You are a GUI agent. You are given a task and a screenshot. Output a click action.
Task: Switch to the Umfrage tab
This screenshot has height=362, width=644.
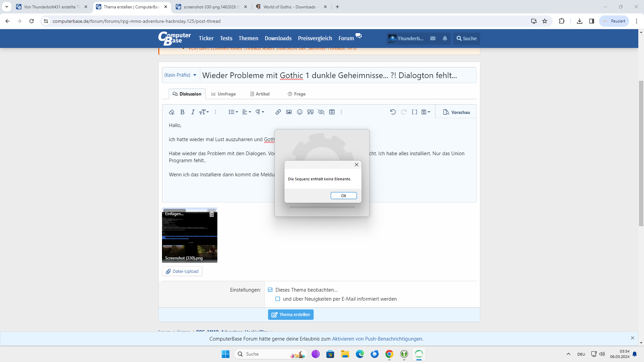(223, 94)
